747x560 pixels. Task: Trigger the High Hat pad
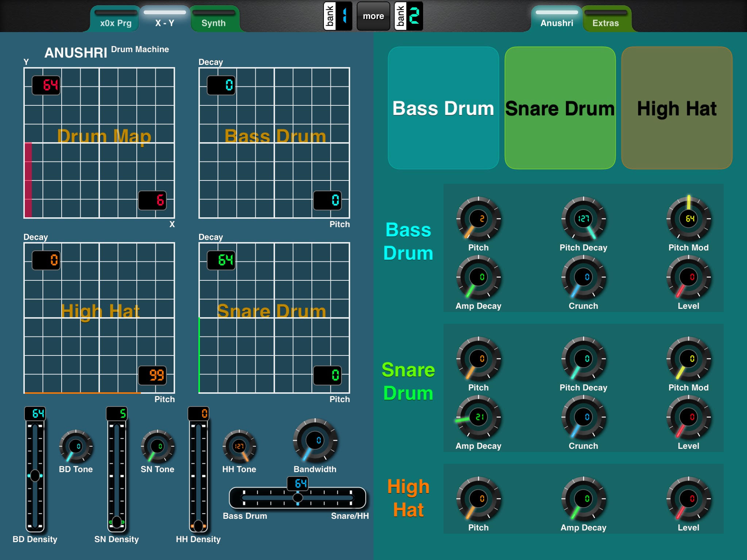click(x=677, y=108)
